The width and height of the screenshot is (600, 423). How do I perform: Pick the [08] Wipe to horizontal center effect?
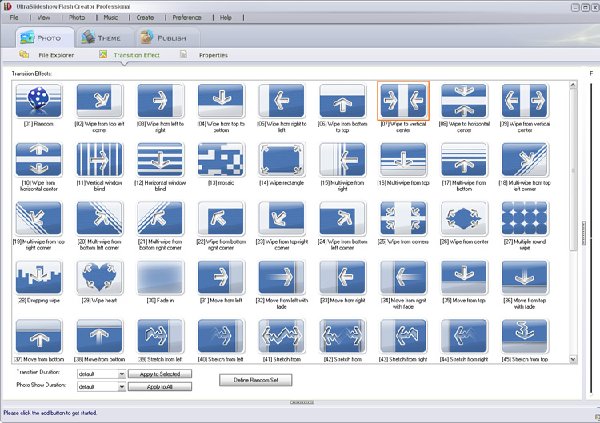pos(464,101)
